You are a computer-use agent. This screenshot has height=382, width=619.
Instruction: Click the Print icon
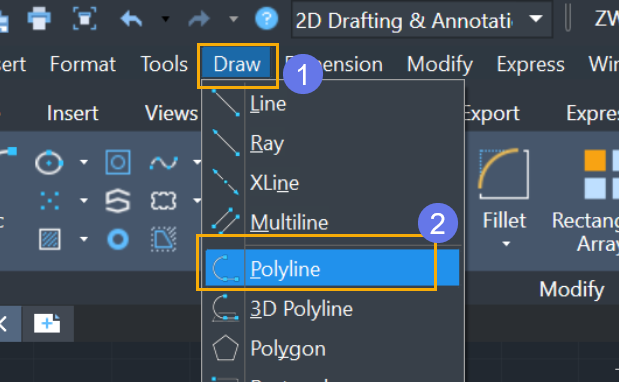click(39, 18)
